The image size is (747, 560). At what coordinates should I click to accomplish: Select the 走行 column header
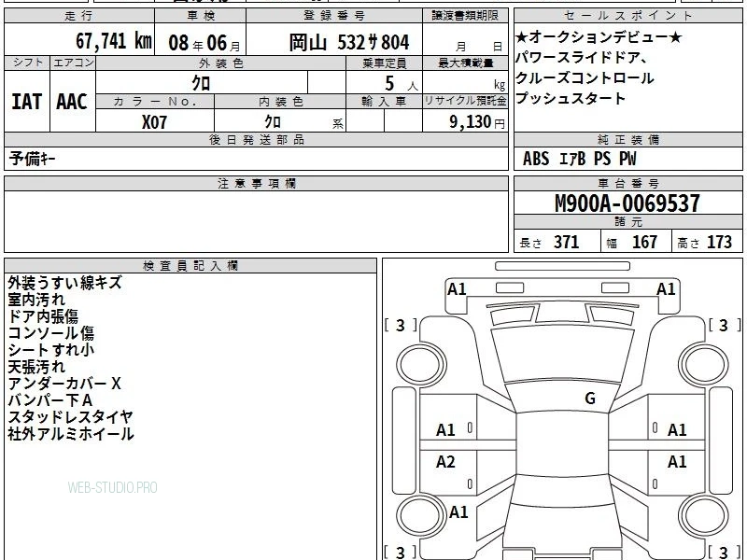[x=79, y=16]
